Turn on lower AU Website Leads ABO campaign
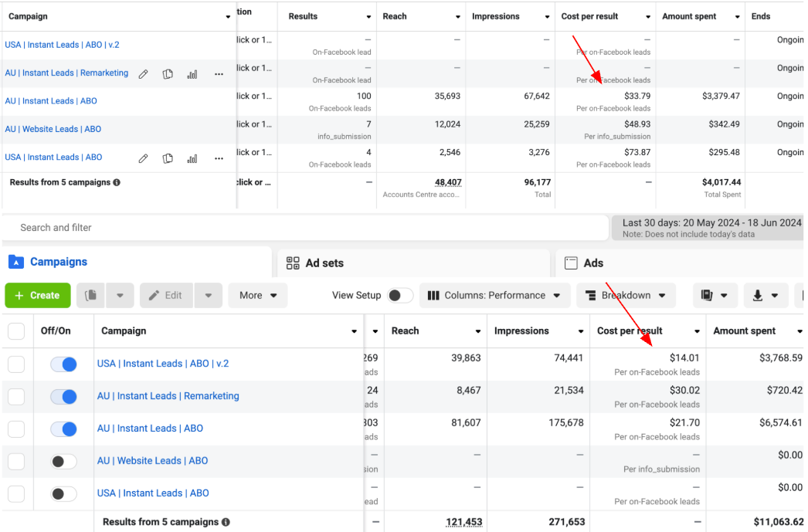Screen dimensions: 808x532 click(63, 462)
